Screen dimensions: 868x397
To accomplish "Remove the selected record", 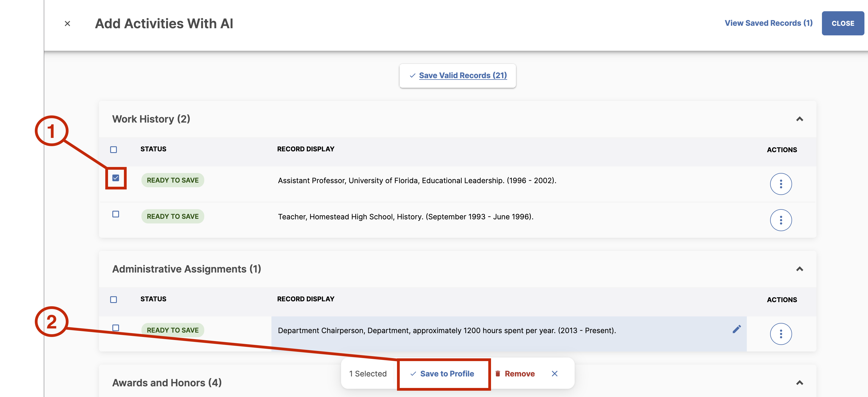I will [515, 373].
